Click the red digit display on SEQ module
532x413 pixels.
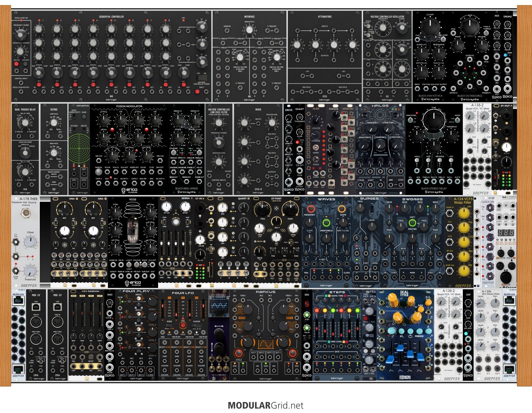click(x=307, y=305)
